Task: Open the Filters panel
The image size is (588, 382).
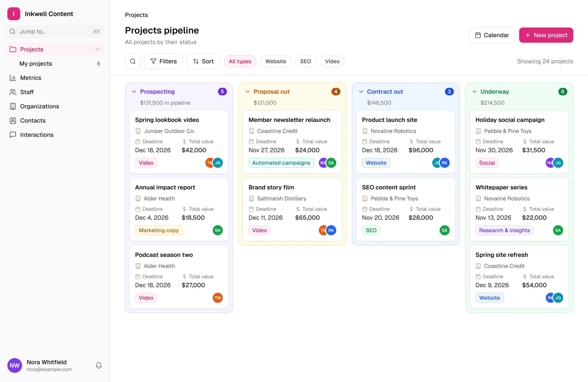Action: (x=164, y=61)
